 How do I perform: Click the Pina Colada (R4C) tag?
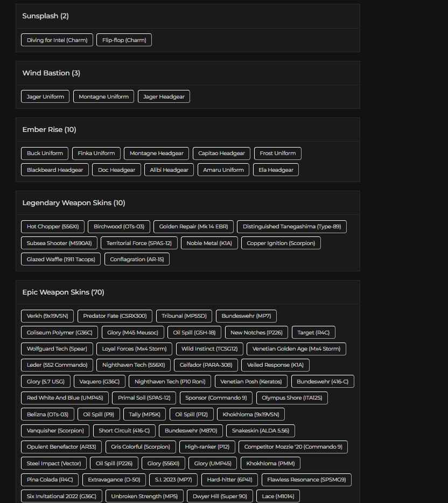click(50, 479)
